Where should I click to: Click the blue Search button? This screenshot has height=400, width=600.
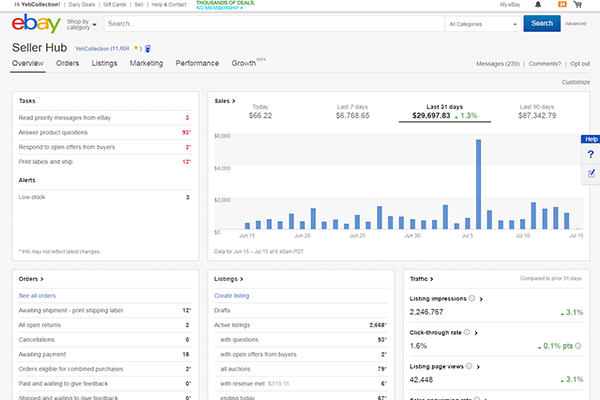point(542,23)
